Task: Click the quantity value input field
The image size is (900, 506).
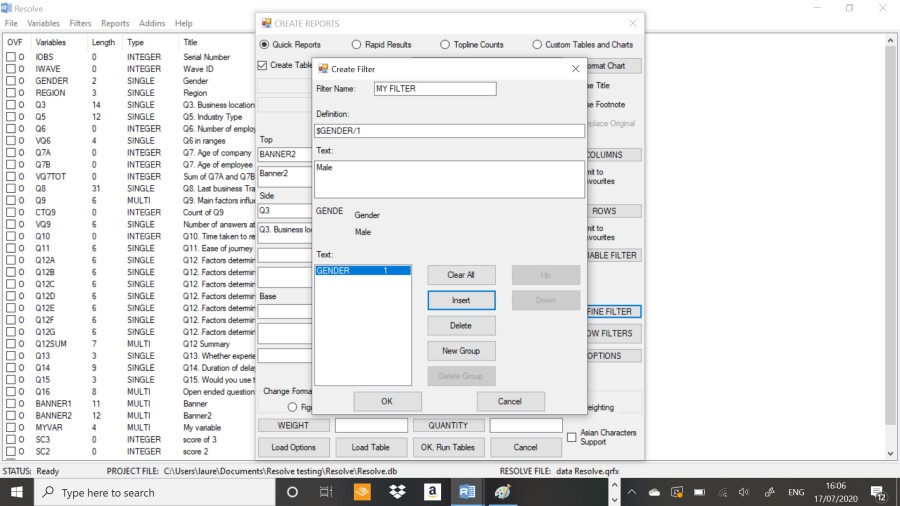Action: pos(526,425)
